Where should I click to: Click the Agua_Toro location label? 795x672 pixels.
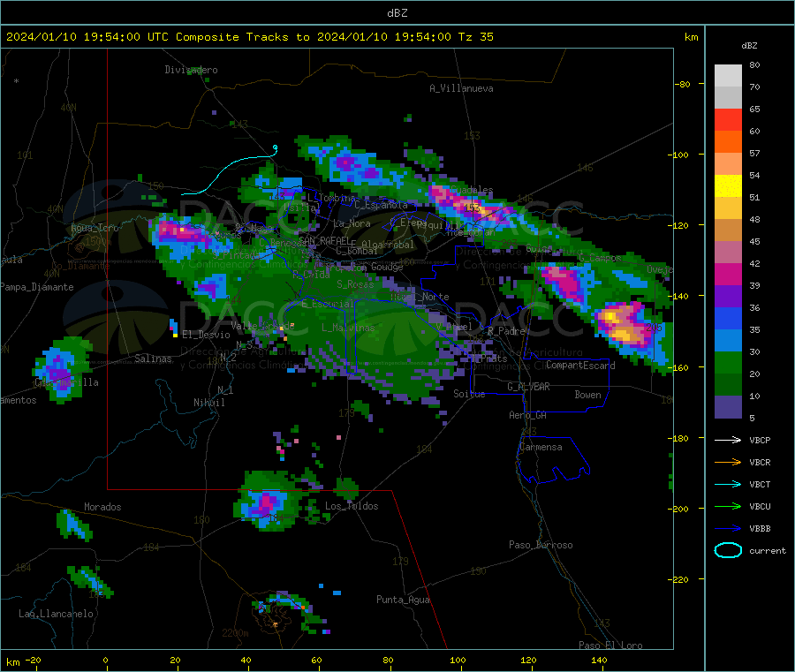[x=95, y=228]
